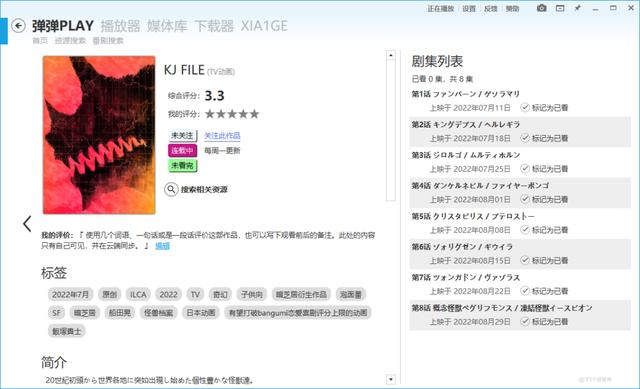640x389 pixels.
Task: Select the 怪兽档案 tag
Action: pos(159,313)
